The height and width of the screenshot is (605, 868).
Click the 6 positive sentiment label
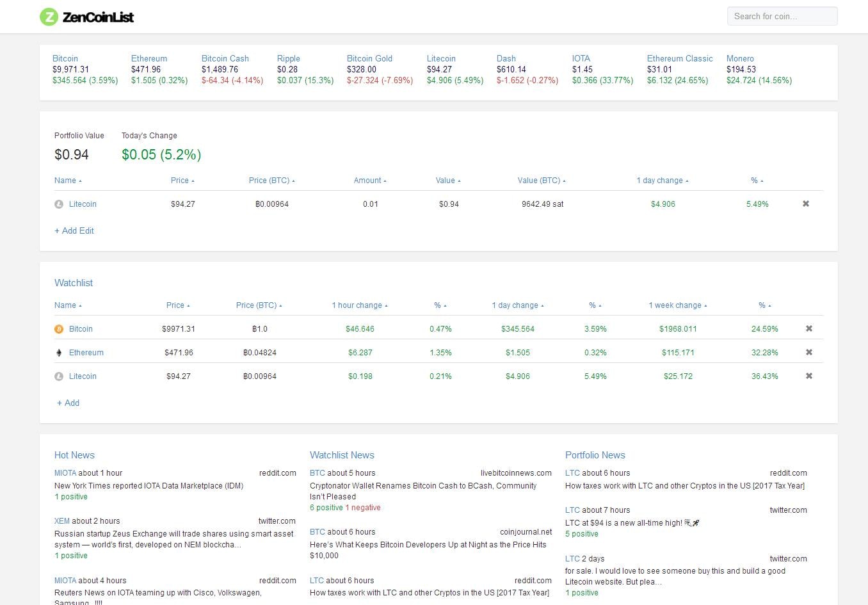[x=326, y=508]
